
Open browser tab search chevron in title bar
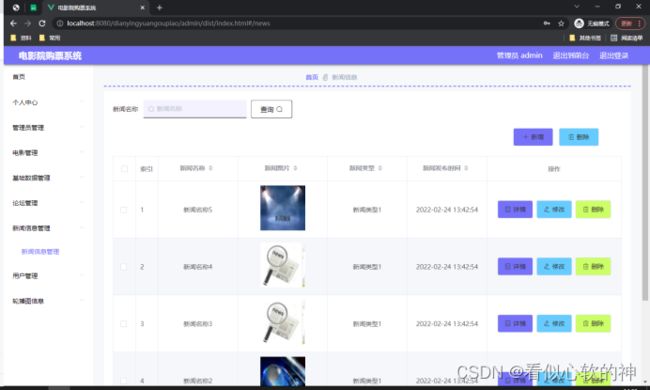[x=577, y=7]
